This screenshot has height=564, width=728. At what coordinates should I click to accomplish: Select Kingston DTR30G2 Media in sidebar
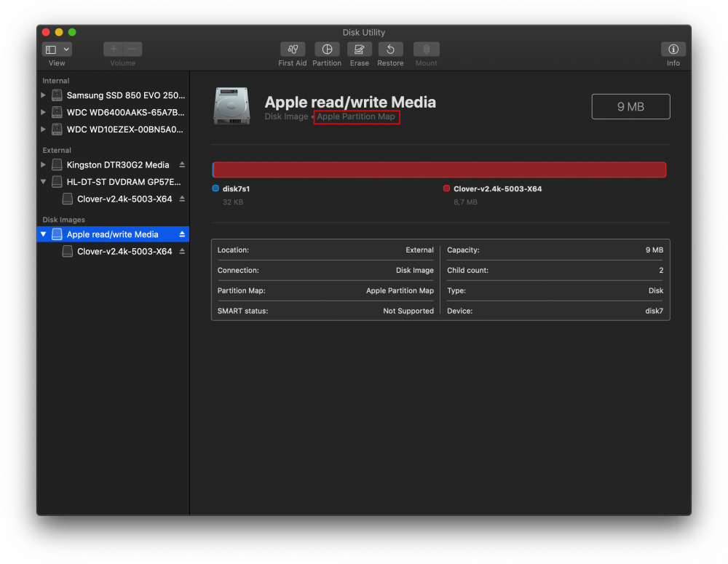[x=113, y=164]
